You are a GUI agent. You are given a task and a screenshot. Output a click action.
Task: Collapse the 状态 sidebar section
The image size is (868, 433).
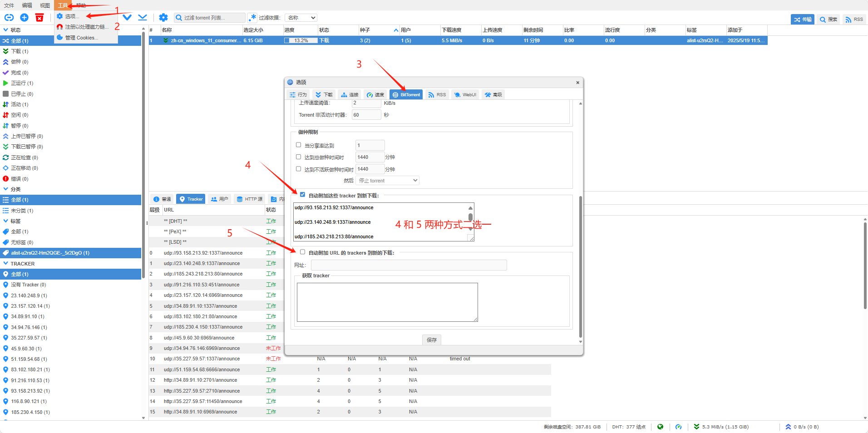[5, 30]
